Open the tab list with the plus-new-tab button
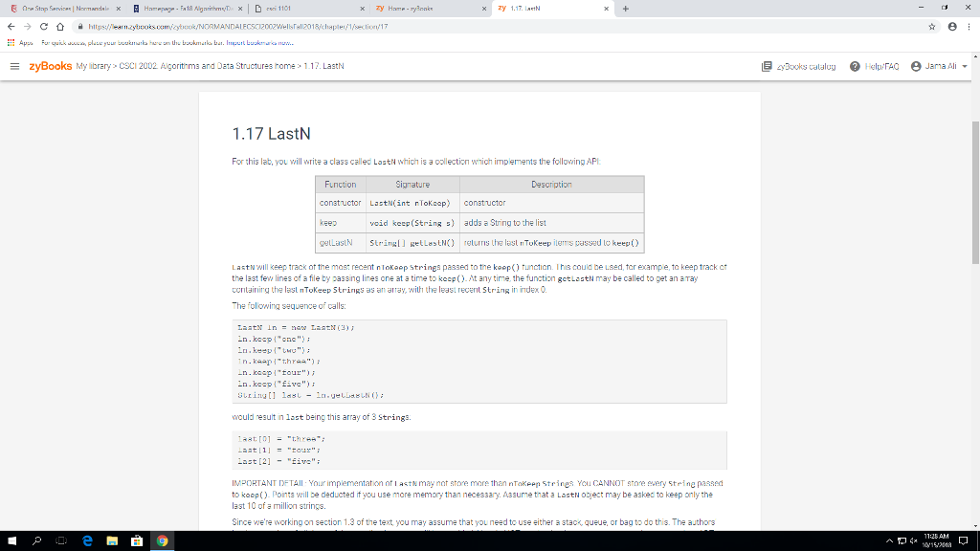980x551 pixels. 627,8
